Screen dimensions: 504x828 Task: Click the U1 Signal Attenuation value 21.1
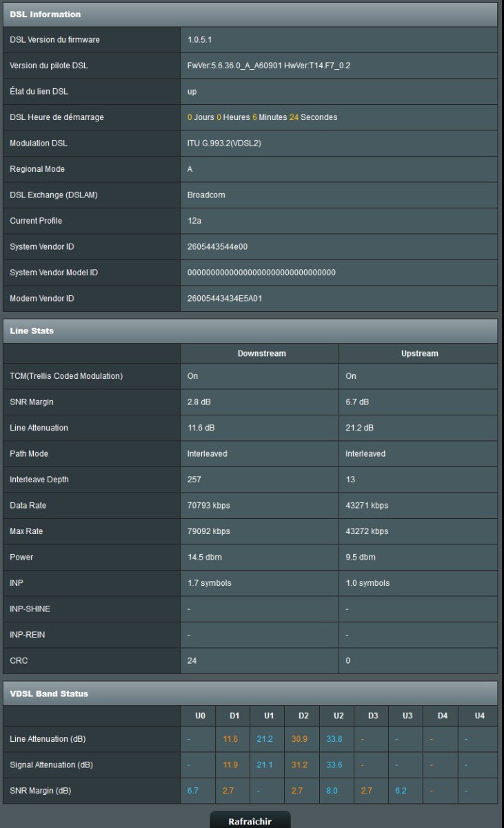click(x=264, y=765)
